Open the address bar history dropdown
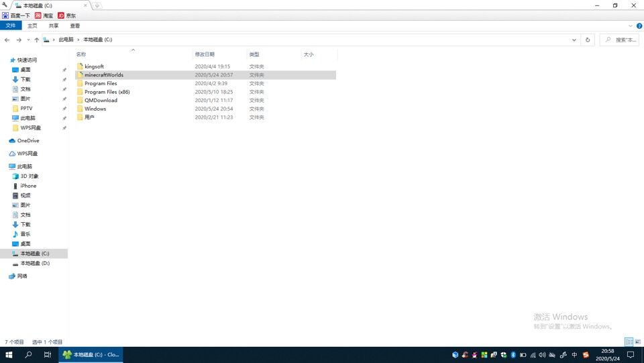This screenshot has width=644, height=363. pos(574,40)
